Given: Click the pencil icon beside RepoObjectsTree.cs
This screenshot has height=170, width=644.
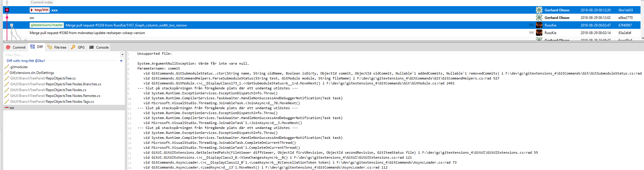Looking at the screenshot, I should [7, 78].
